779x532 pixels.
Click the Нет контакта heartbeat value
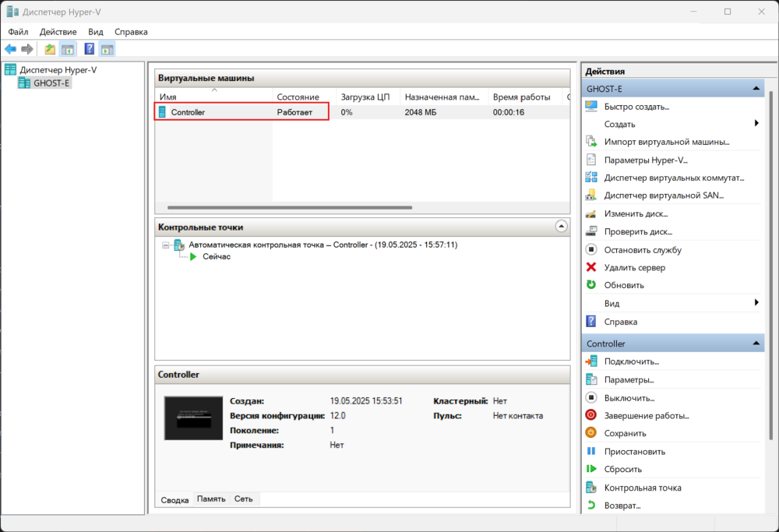[x=518, y=416]
